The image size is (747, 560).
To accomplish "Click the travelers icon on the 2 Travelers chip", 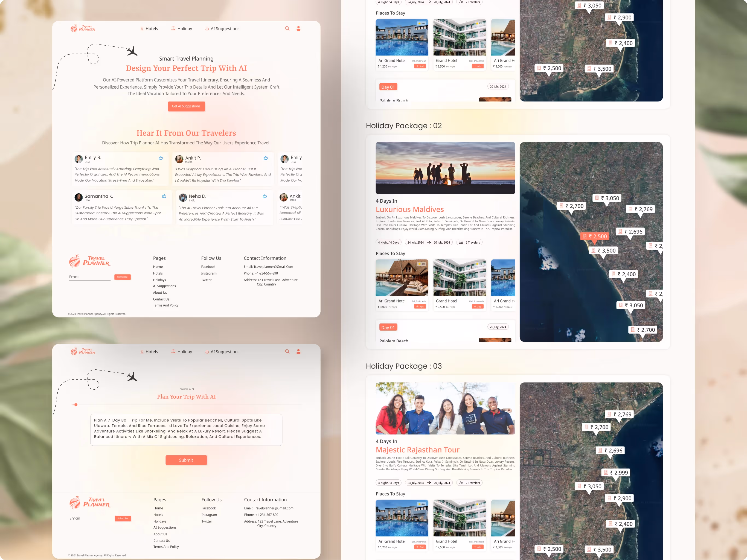I will (461, 242).
